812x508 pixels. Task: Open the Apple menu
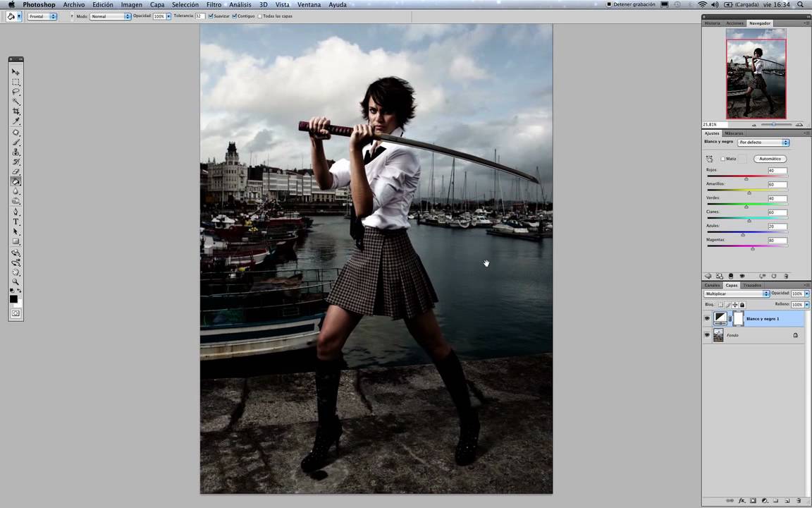[11, 5]
